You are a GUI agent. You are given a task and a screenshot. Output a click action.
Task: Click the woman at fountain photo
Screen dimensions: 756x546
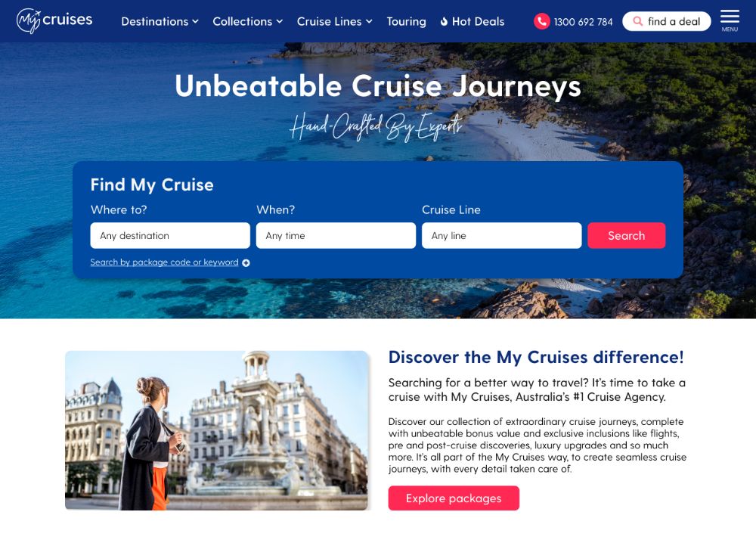click(216, 430)
